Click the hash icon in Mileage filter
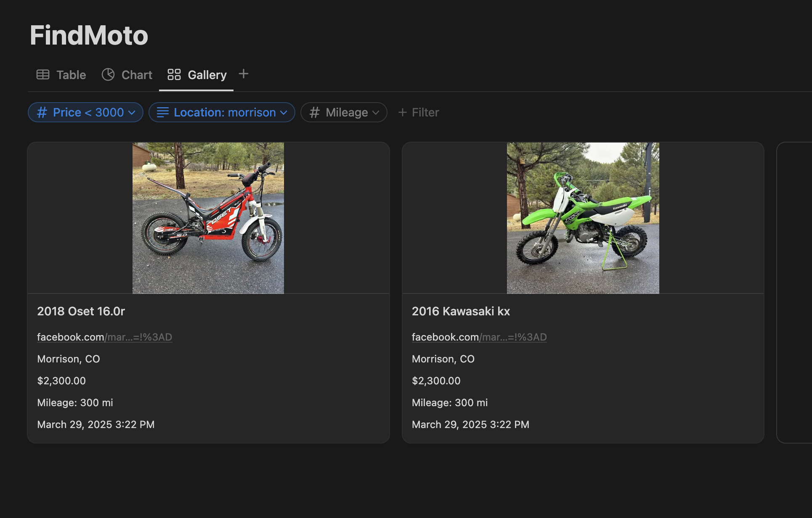This screenshot has height=518, width=812. [x=314, y=113]
